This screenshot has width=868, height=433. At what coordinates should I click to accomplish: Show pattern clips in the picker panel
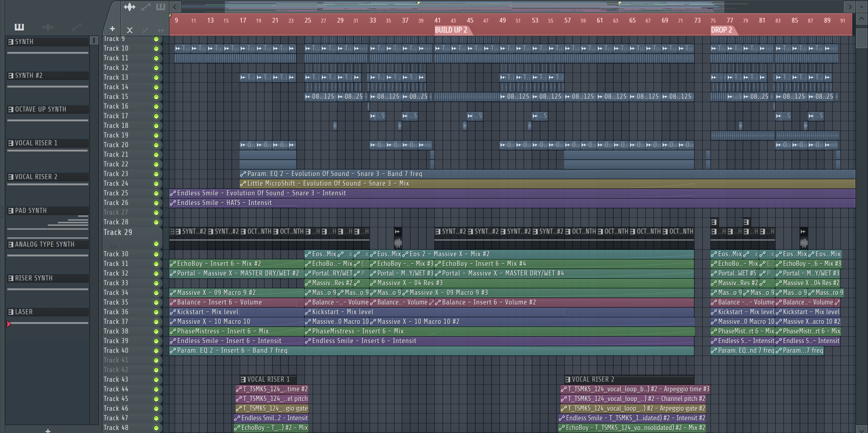19,27
